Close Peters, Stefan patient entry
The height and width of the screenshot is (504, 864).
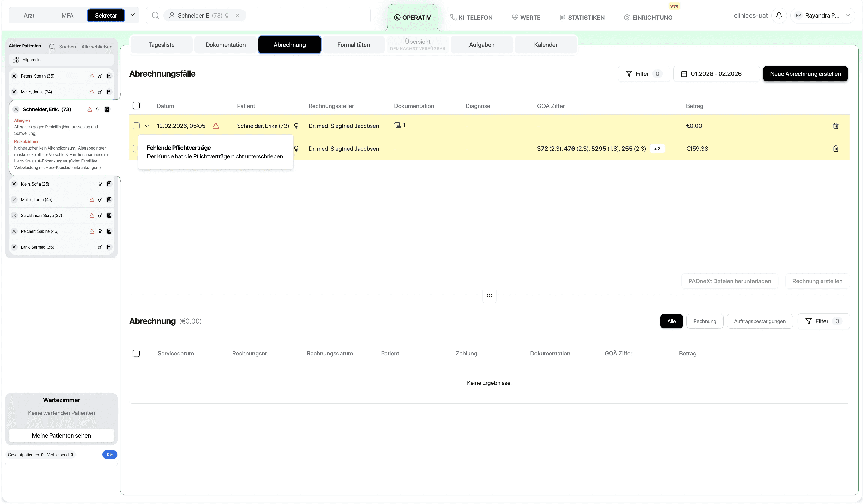(14, 76)
